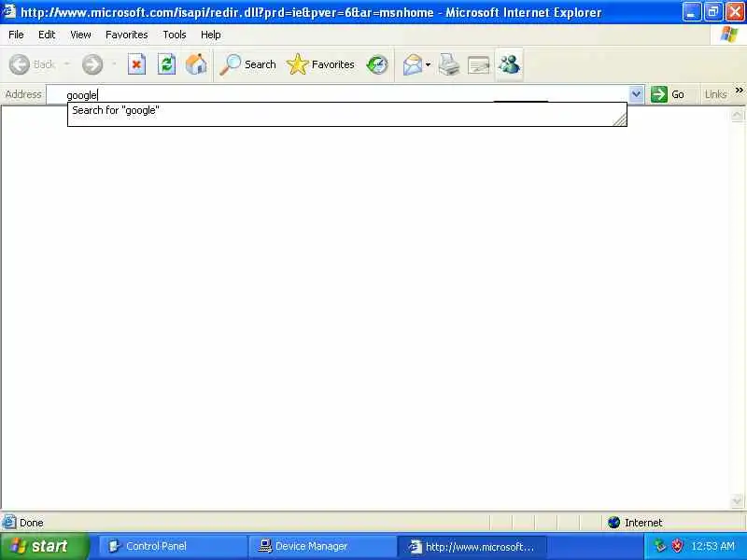
Task: Open the Mail button dropdown arrow
Action: click(x=428, y=64)
